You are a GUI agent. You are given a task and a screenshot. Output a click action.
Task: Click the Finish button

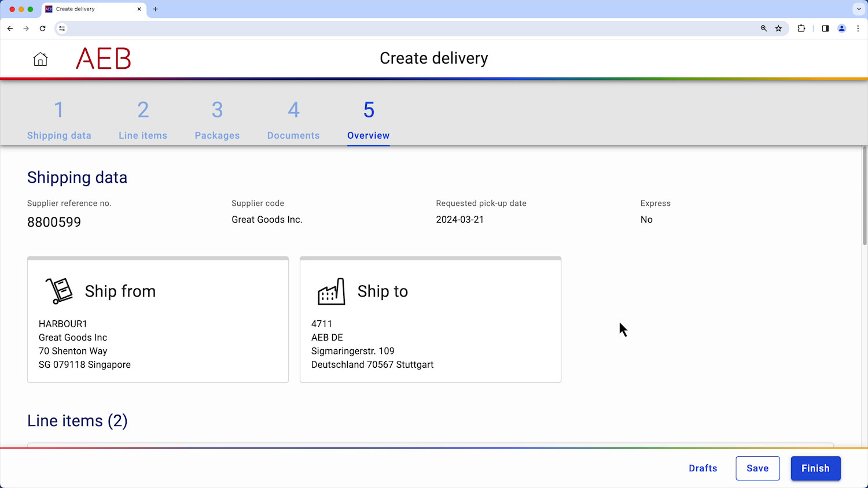[815, 468]
